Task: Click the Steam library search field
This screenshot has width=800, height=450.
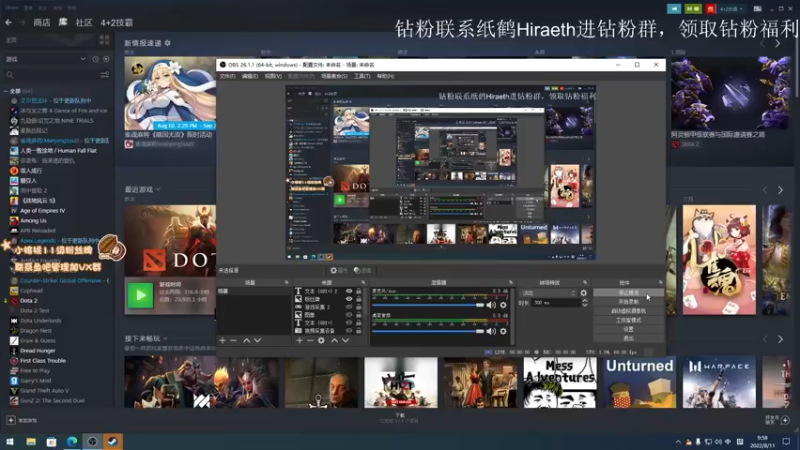Action: [x=51, y=75]
